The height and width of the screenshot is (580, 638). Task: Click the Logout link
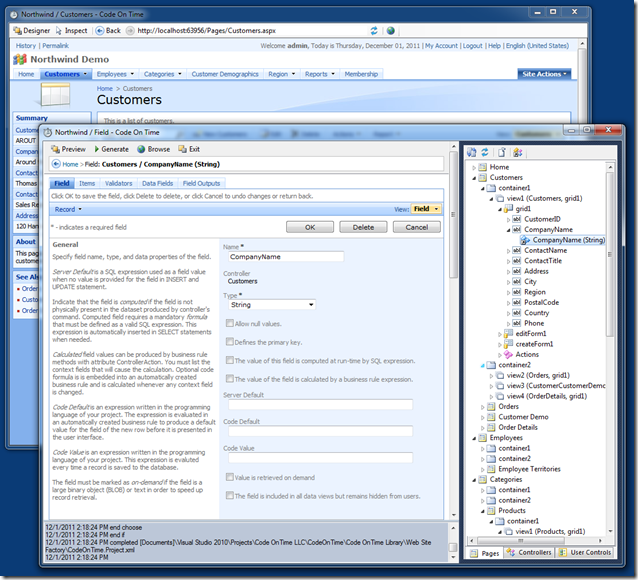tap(472, 46)
